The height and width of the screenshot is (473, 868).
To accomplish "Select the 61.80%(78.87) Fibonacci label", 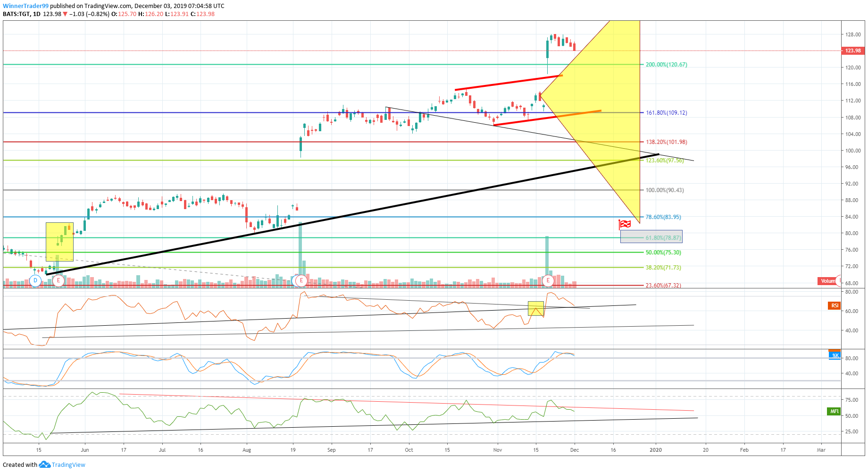I will [663, 238].
